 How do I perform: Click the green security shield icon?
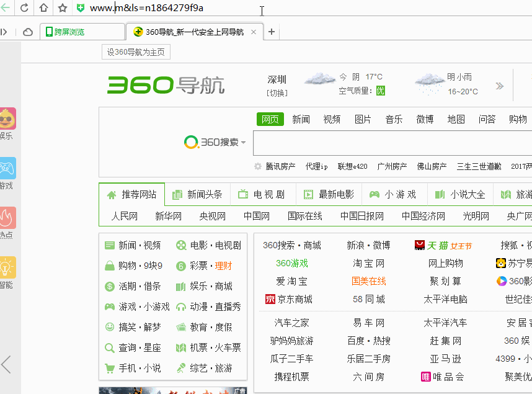coord(81,8)
